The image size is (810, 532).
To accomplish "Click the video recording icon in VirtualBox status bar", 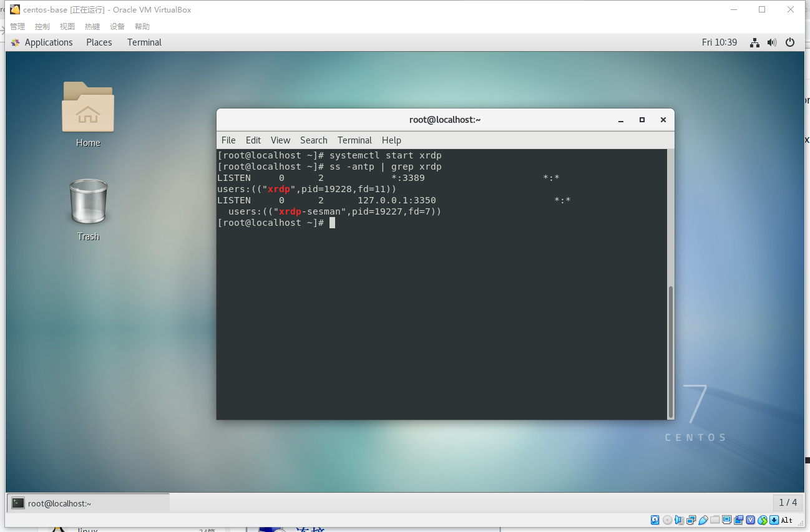I will point(739,520).
